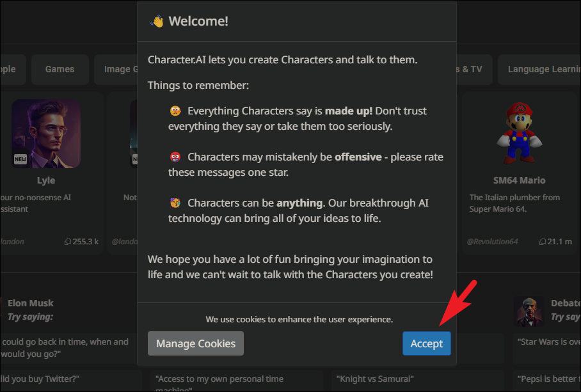Open Manage Cookies options
This screenshot has height=392, width=581.
click(x=196, y=343)
